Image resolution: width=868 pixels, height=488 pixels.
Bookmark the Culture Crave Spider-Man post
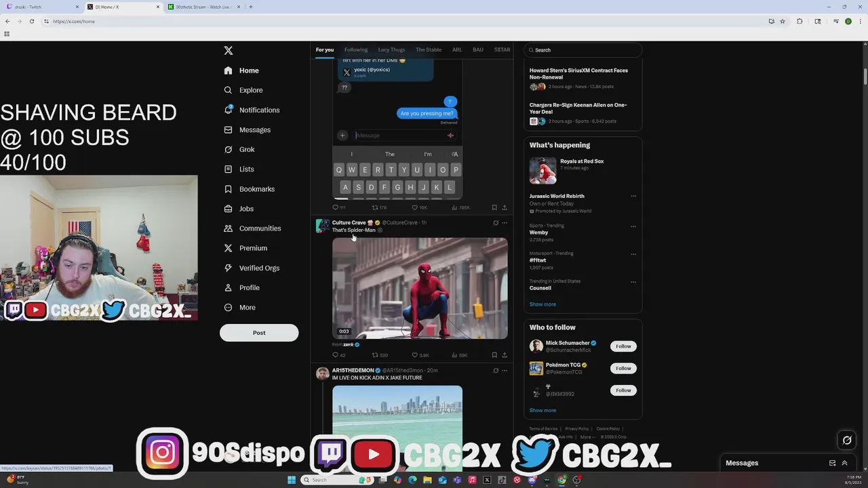pos(494,355)
